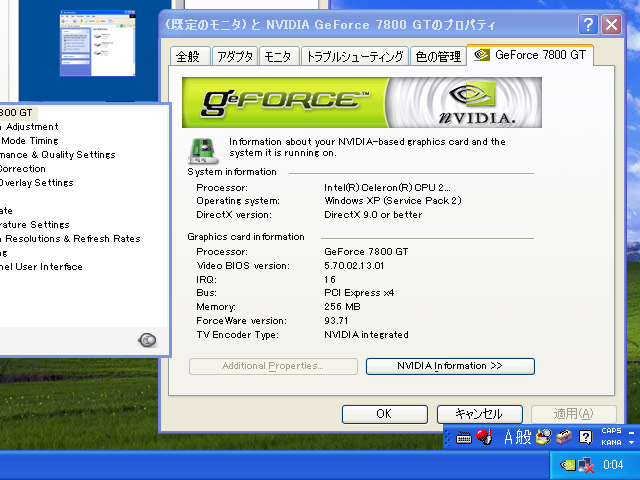Click the red IME pad icon on language bar
Image resolution: width=640 pixels, height=480 pixels.
484,437
